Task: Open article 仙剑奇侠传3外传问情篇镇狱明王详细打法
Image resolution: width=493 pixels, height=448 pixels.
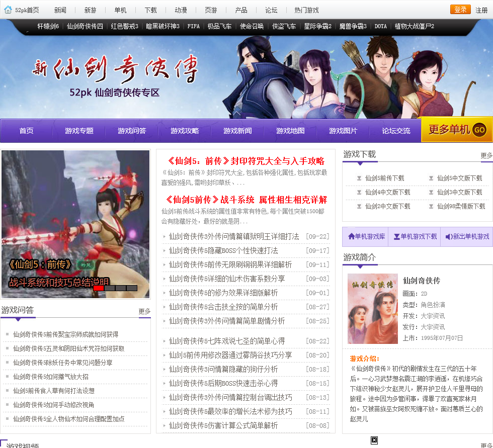Action: (233, 236)
